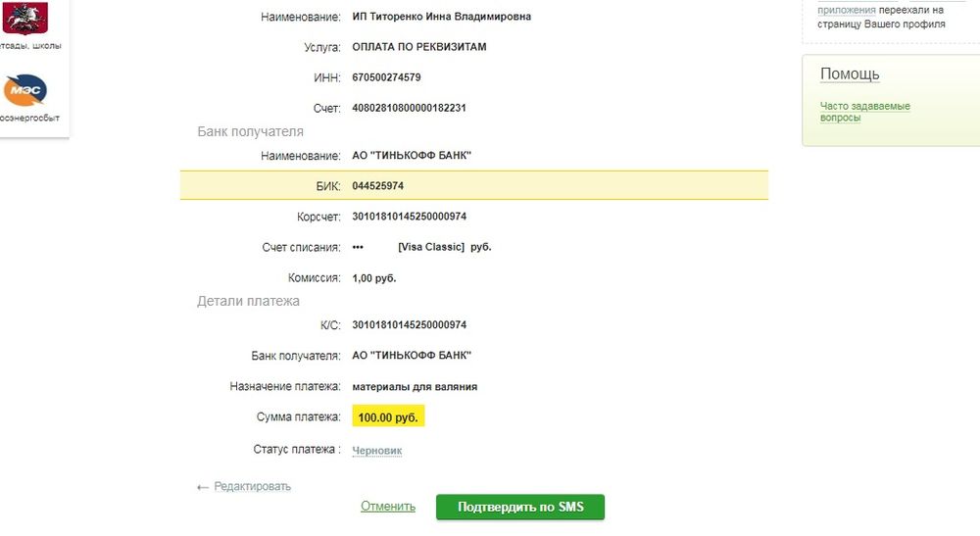Select the highlighted БИК row
The height and width of the screenshot is (536, 980).
pos(473,185)
